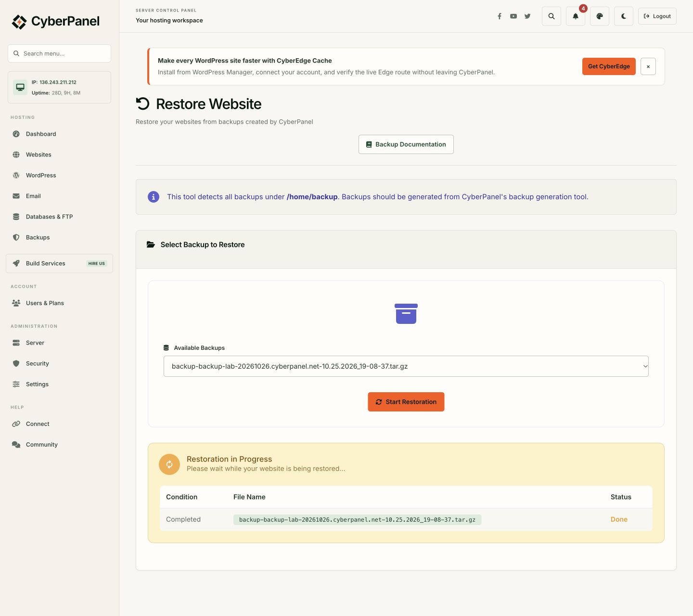
Task: Open the Facebook social link icon
Action: [500, 16]
